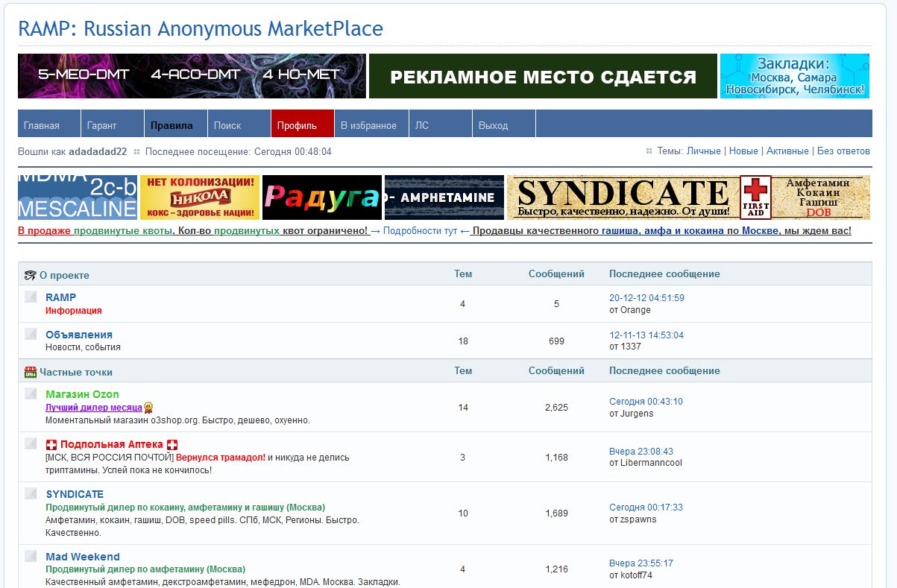The image size is (897, 588).
Task: Select Поиск in the navigation bar
Action: coord(227,125)
